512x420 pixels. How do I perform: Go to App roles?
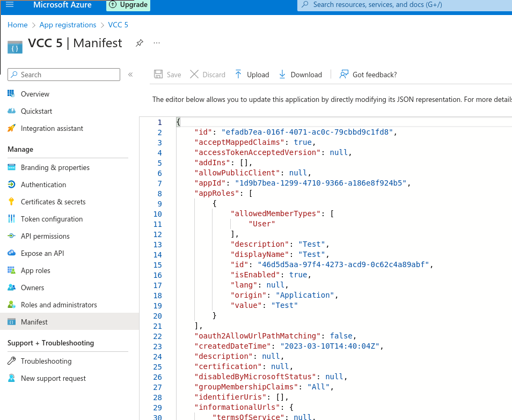tap(35, 270)
